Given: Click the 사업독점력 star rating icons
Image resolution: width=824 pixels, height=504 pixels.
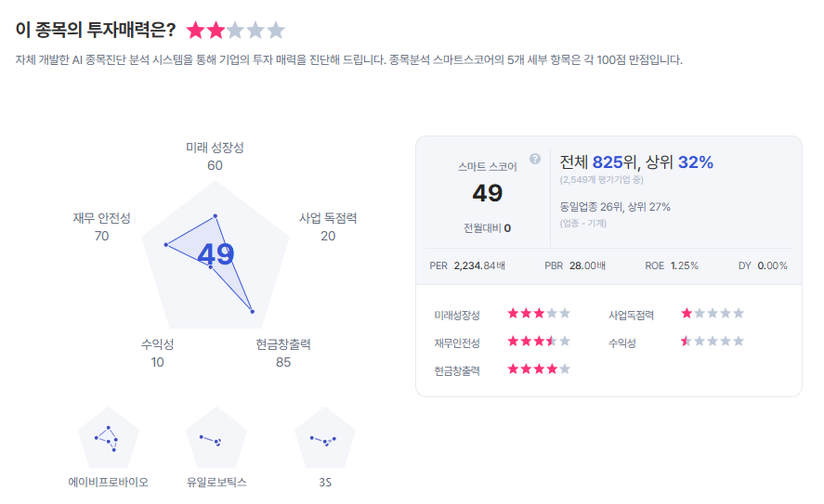Looking at the screenshot, I should pos(713,314).
